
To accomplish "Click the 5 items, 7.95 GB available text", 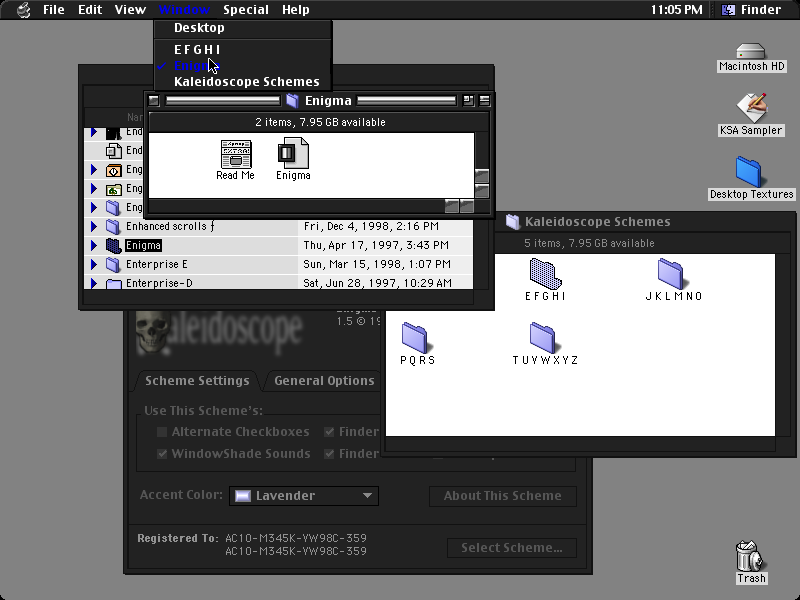I will pos(589,243).
